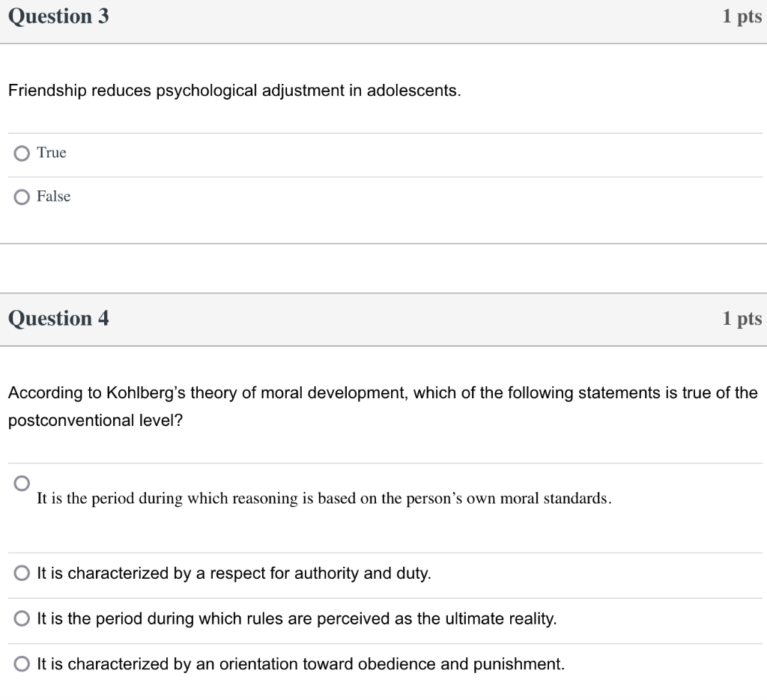Click 'postconventional level?' line of question

95,421
